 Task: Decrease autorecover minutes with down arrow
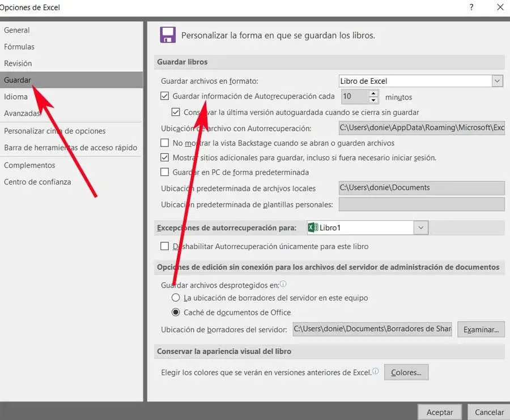click(373, 100)
